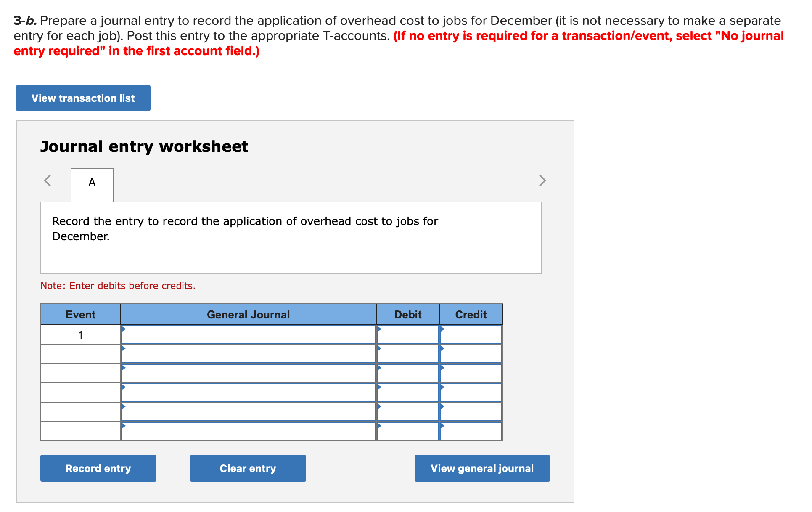Viewport: 812px width, 512px height.
Task: Click the View transaction list button
Action: click(x=83, y=98)
